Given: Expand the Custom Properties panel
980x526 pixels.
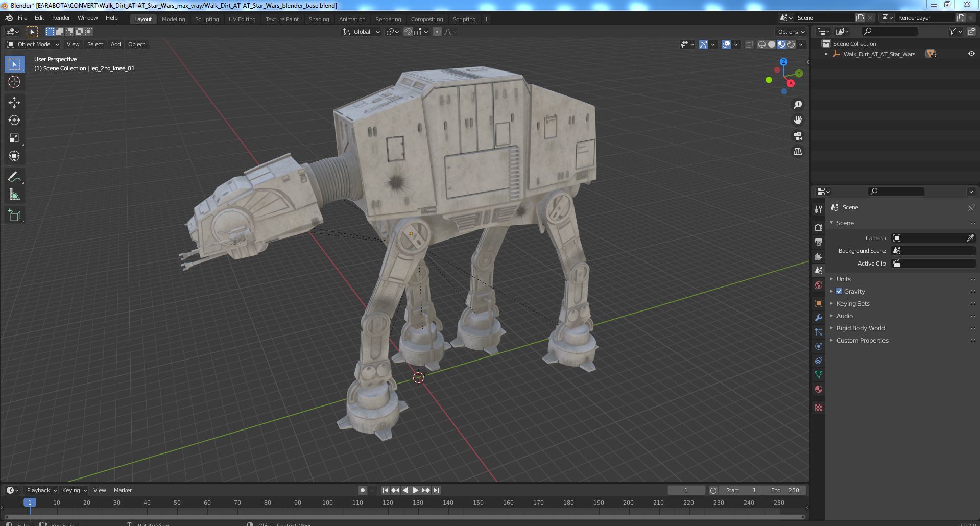Looking at the screenshot, I should tap(862, 340).
